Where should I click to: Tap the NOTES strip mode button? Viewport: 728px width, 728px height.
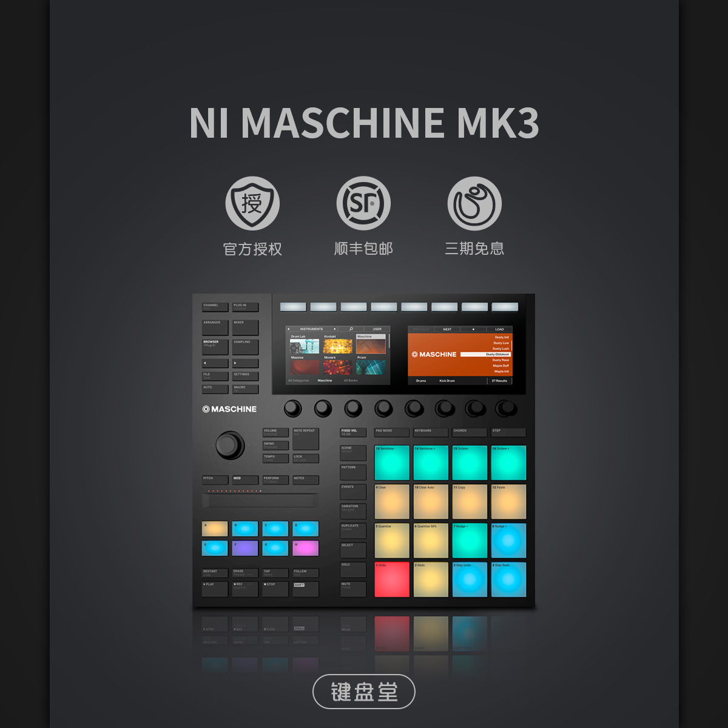(306, 480)
